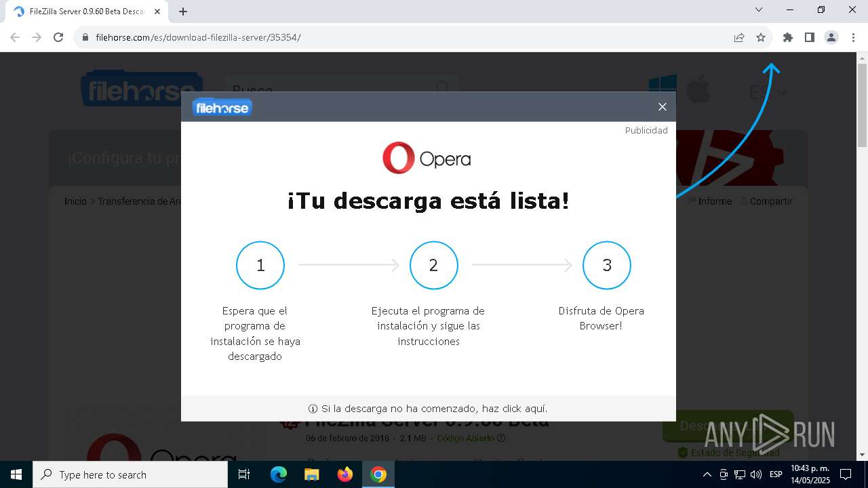Click the Filehorse site logo behind popup
Viewport: 868px width, 488px height.
click(142, 89)
